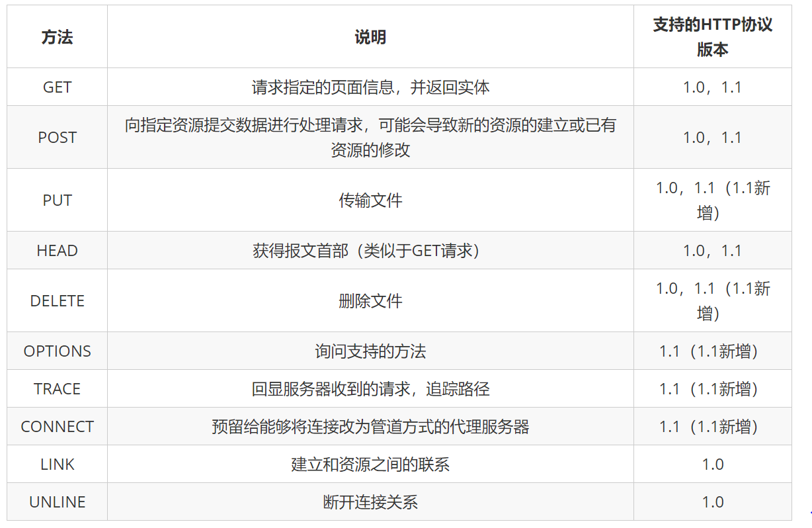Screen dimensions: 812x528
Task: Click version cell in GET row
Action: pyautogui.click(x=713, y=87)
